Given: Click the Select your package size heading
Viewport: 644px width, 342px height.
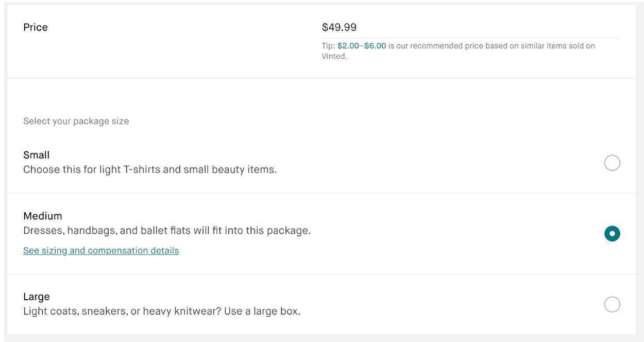Looking at the screenshot, I should [x=76, y=121].
